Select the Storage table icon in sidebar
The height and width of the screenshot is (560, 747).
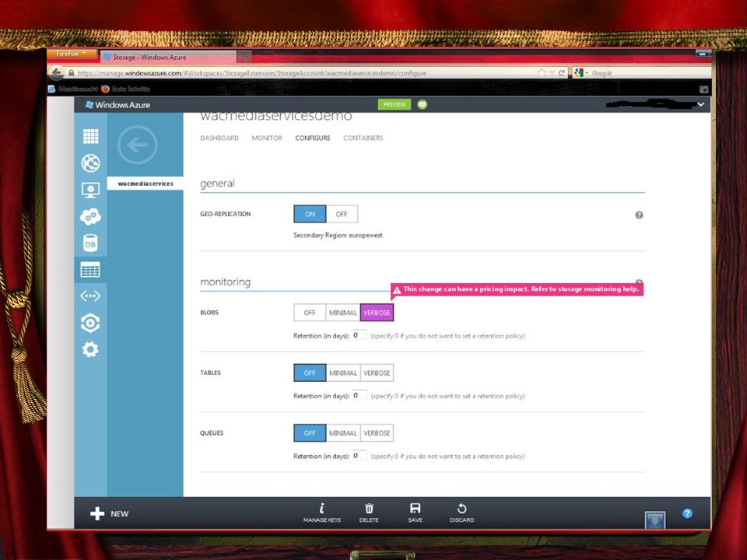coord(90,270)
